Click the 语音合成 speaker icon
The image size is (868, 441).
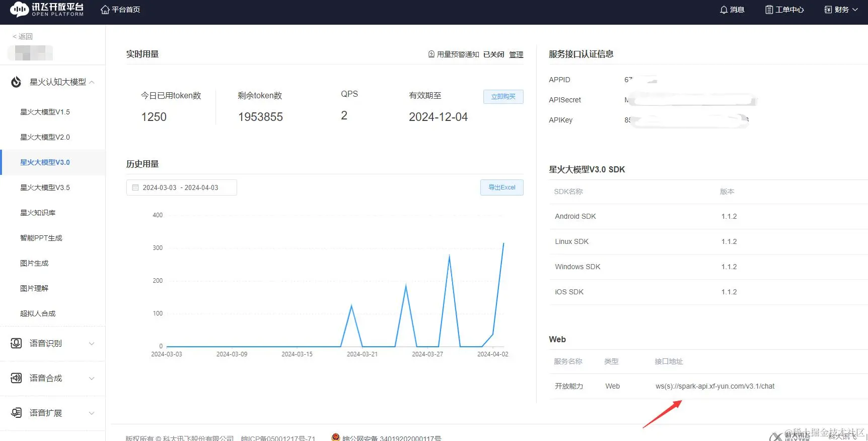16,378
